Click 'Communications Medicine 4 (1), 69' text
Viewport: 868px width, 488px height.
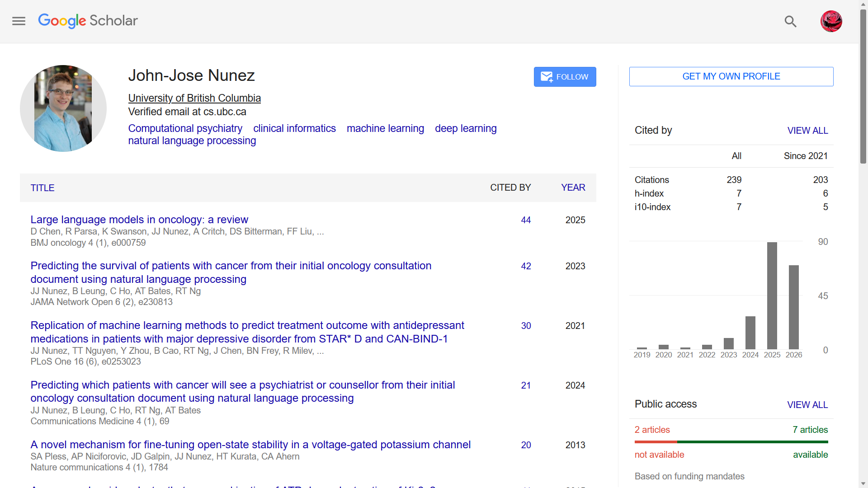click(x=100, y=421)
